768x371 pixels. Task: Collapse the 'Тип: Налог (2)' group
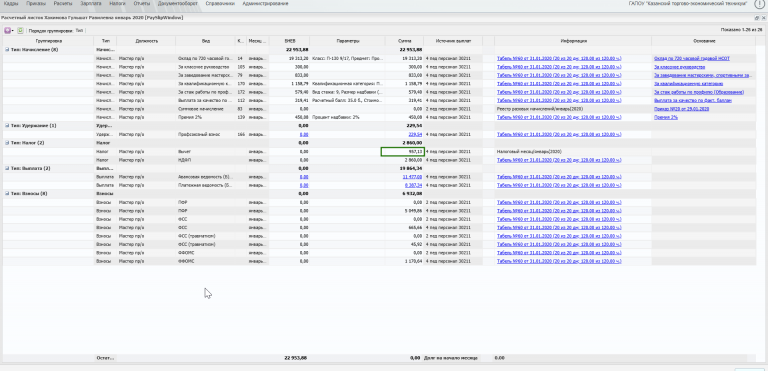click(7, 143)
